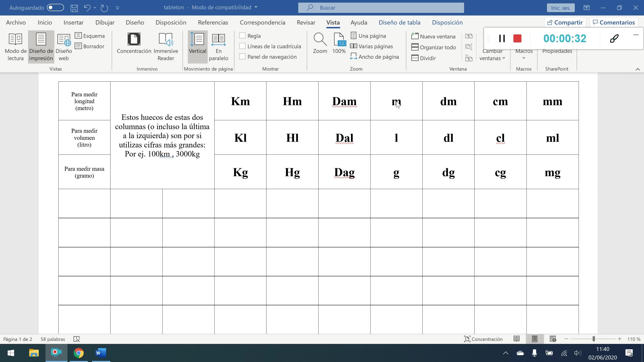Open the Immersive Reader view
The image size is (644, 362).
click(x=165, y=46)
